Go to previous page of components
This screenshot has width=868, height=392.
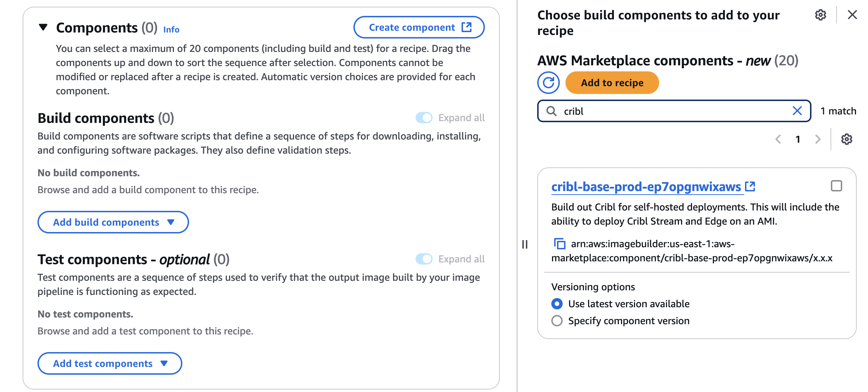778,139
